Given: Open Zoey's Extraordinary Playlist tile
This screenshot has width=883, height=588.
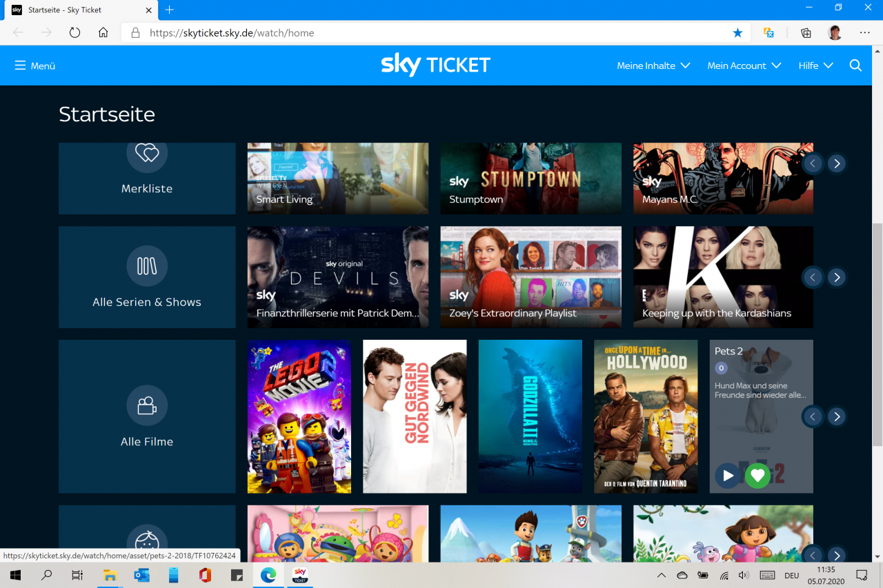Looking at the screenshot, I should pyautogui.click(x=531, y=277).
